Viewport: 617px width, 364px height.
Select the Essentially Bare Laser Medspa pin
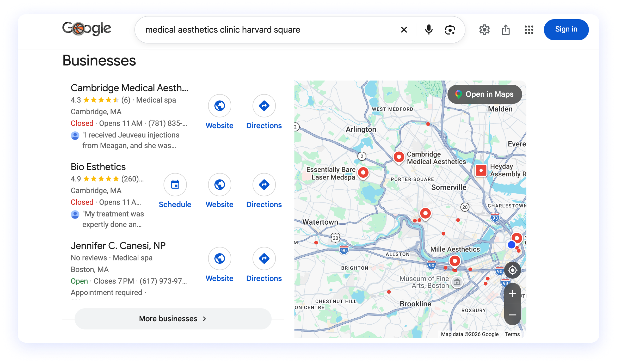(363, 173)
